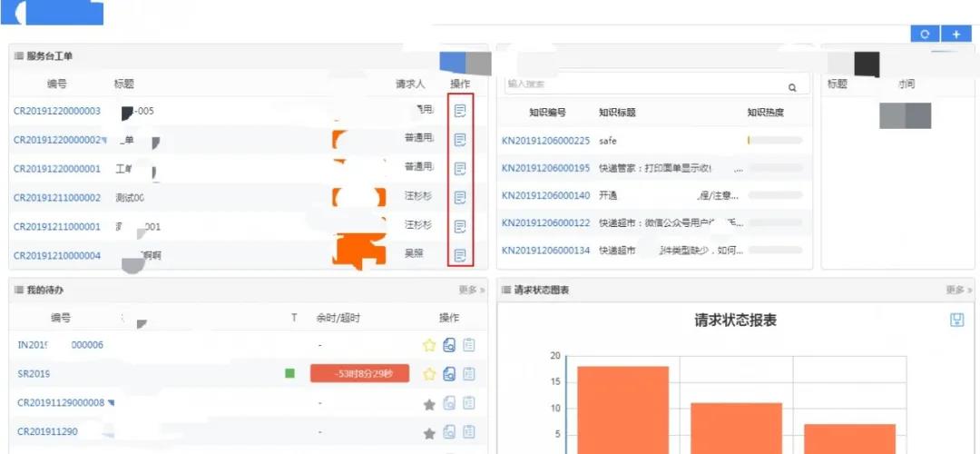The width and height of the screenshot is (980, 454).
Task: Open knowledge article KN20191206000140
Action: pyautogui.click(x=545, y=196)
